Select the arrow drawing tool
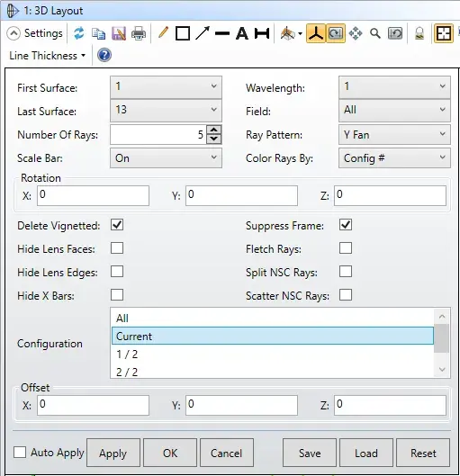460x476 pixels. 203,33
